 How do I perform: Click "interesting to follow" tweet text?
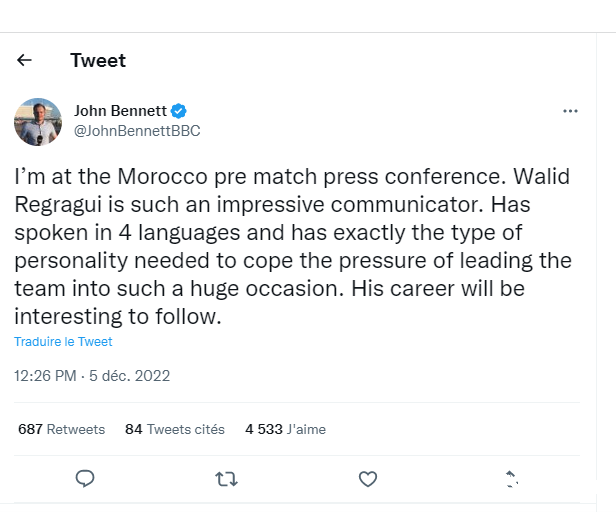tap(116, 317)
